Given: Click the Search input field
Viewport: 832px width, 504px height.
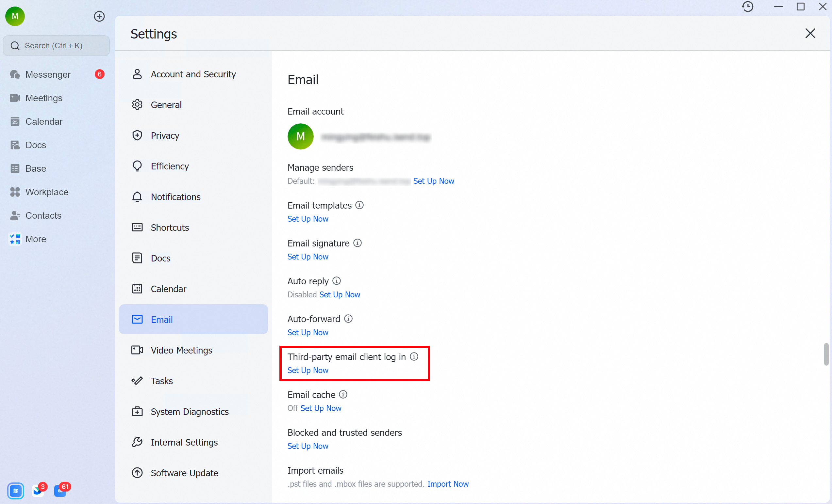Looking at the screenshot, I should 56,46.
